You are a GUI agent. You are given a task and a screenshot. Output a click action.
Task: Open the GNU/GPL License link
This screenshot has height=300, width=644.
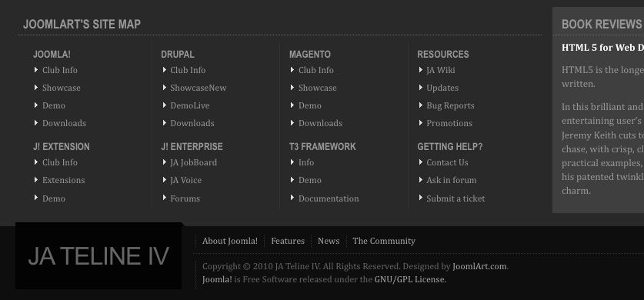tap(409, 279)
